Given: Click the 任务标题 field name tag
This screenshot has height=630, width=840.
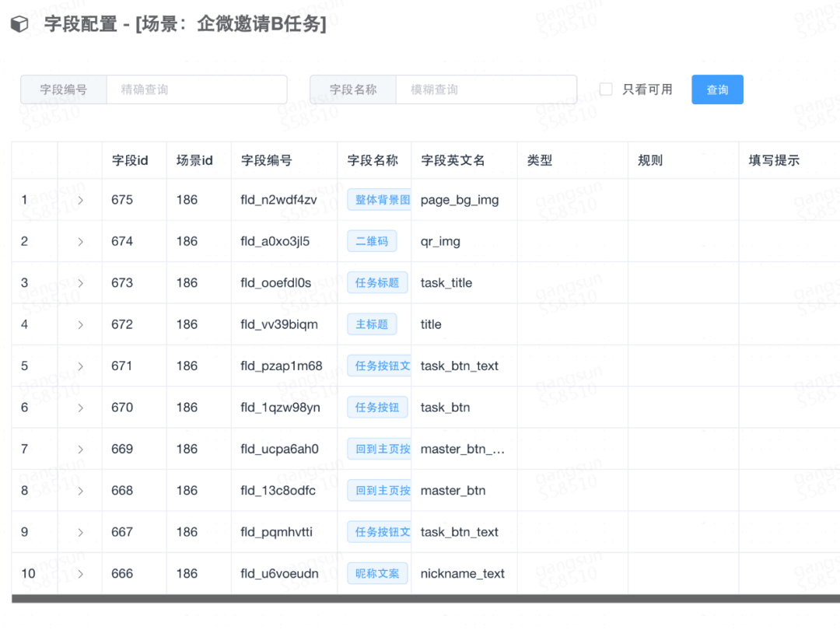Looking at the screenshot, I should point(377,283).
